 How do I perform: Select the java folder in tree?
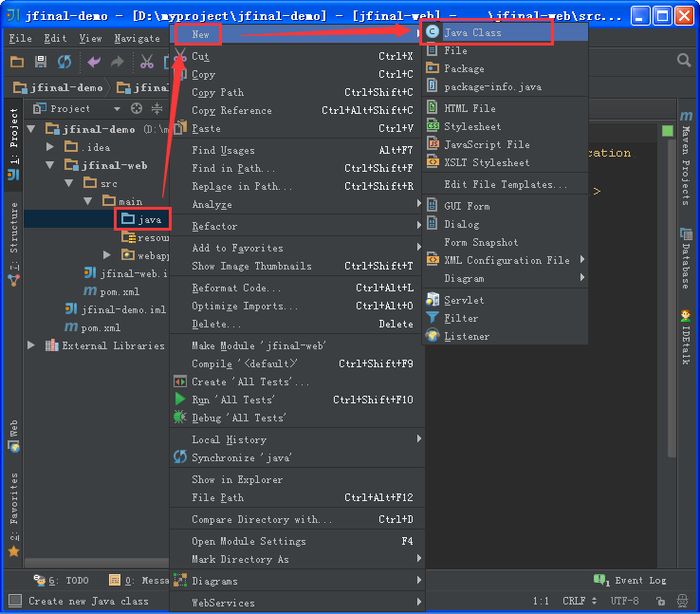(x=142, y=219)
